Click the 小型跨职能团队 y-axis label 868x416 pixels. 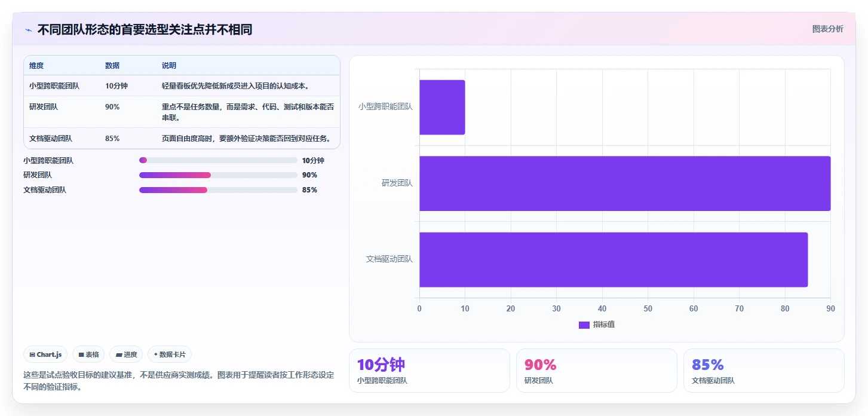pos(385,107)
